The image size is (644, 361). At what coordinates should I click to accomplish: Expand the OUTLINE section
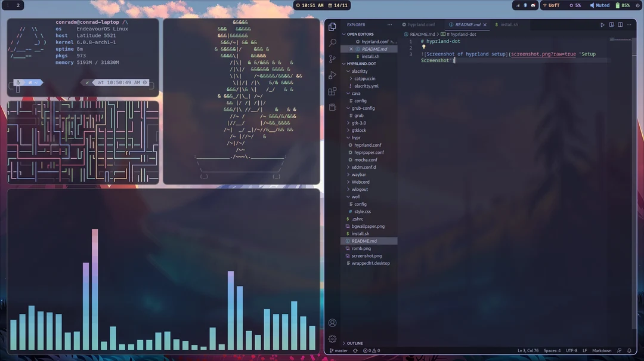coord(354,343)
